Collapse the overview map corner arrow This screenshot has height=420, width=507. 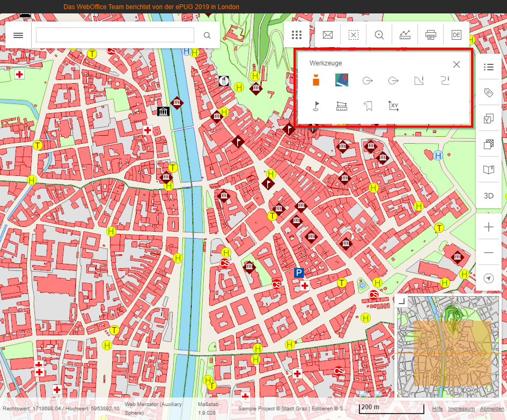pyautogui.click(x=401, y=302)
